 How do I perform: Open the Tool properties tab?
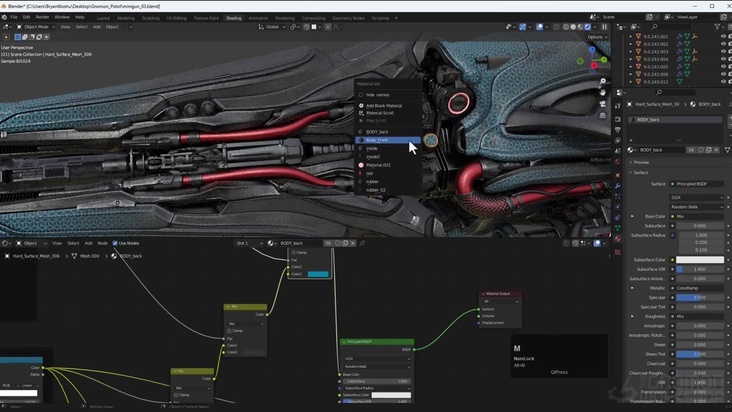point(618,106)
